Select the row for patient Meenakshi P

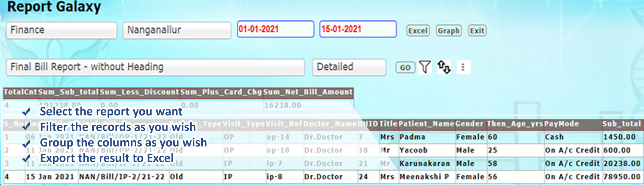click(x=424, y=177)
